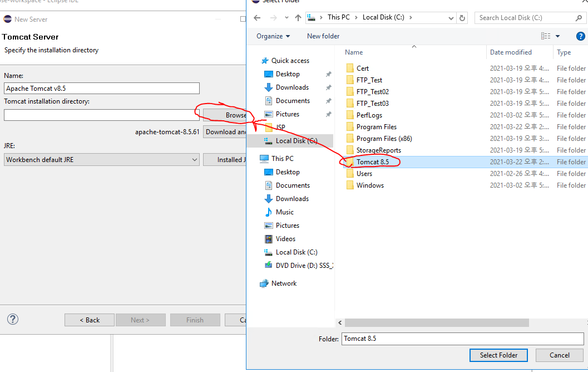
Task: Open the Organize menu
Action: [273, 36]
